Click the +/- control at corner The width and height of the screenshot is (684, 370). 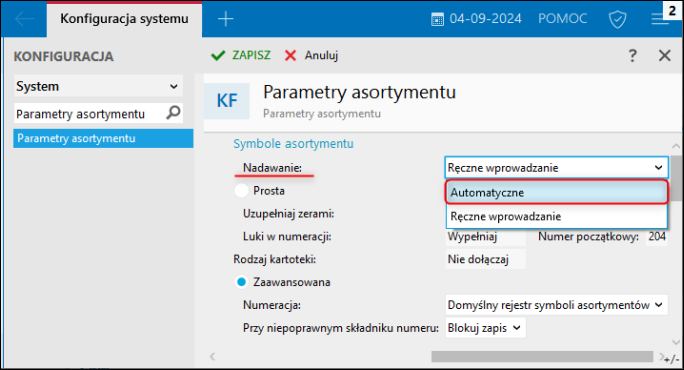(x=672, y=360)
